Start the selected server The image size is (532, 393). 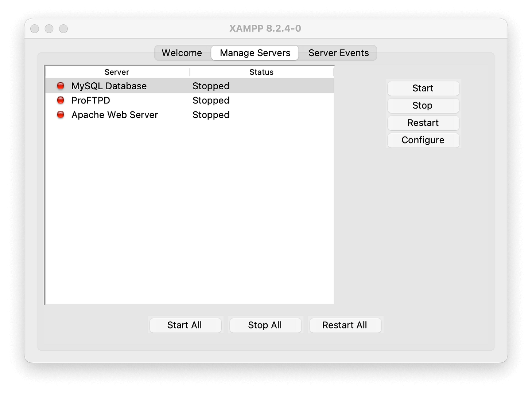click(423, 88)
